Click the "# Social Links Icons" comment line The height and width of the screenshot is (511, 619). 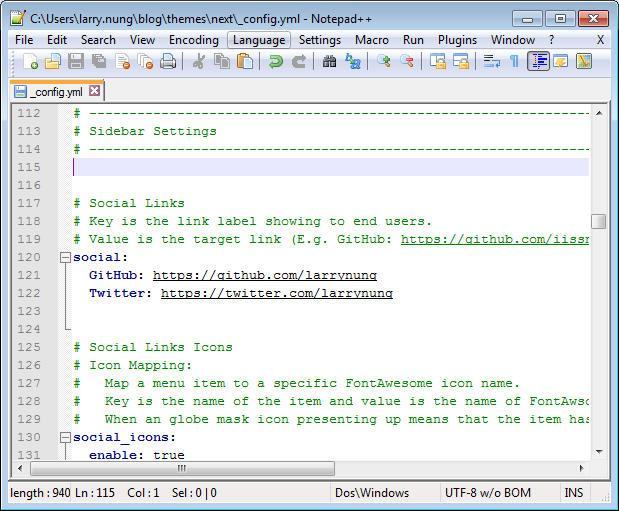point(153,348)
